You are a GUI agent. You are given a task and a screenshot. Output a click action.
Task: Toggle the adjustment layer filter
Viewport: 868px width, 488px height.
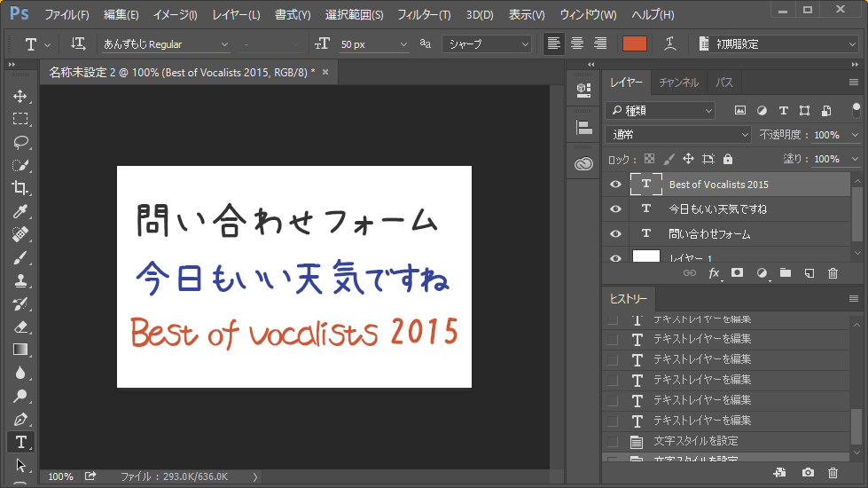pyautogui.click(x=762, y=110)
